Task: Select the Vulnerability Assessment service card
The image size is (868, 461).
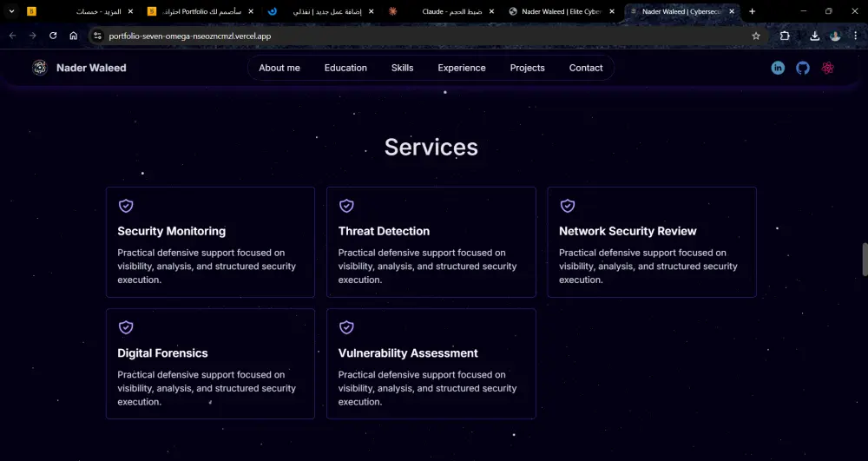Action: point(431,364)
